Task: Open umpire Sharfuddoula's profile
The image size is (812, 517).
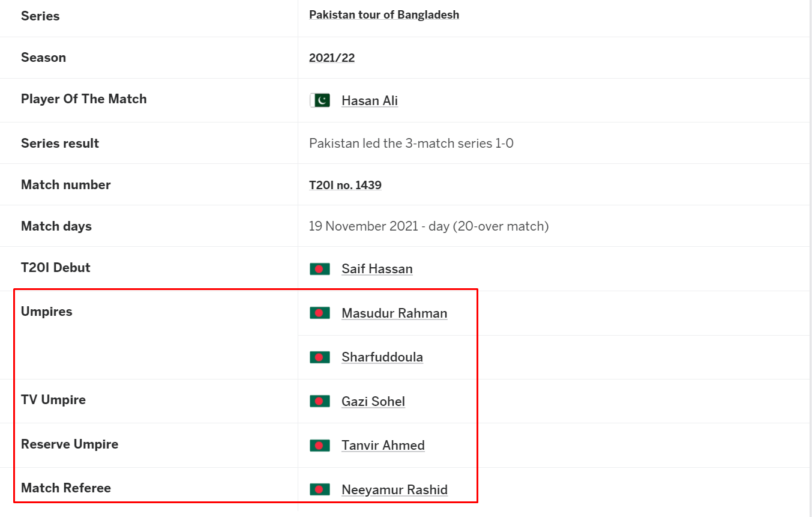Action: click(382, 357)
